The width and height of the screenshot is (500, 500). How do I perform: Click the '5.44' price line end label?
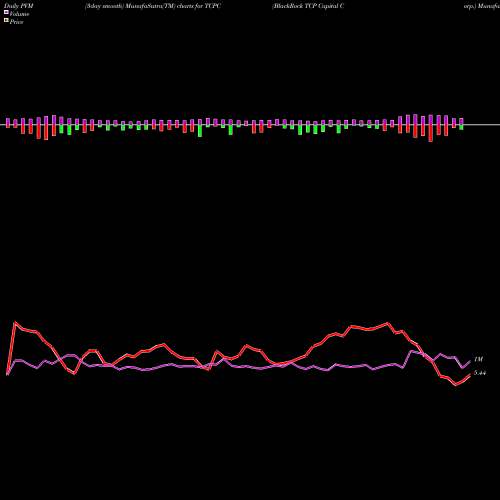click(480, 373)
